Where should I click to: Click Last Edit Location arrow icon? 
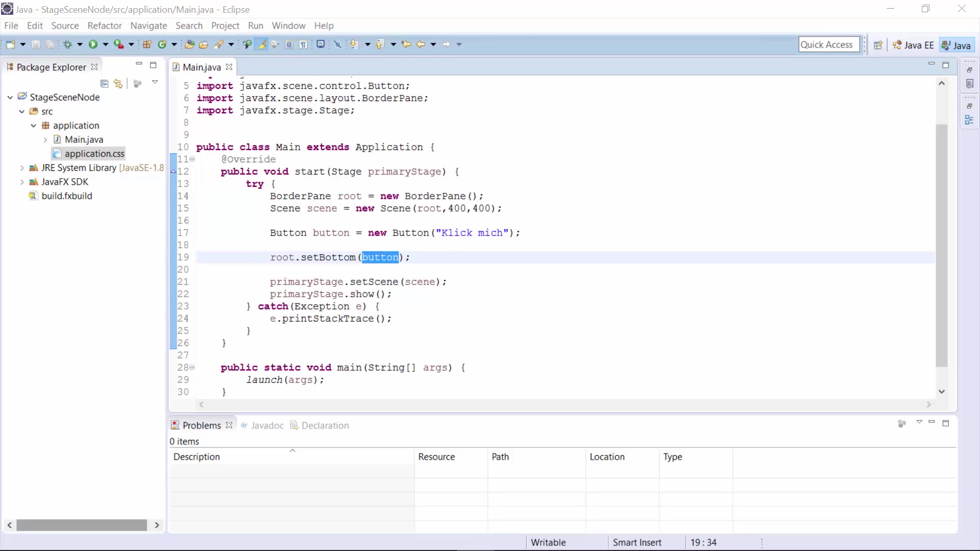(406, 44)
